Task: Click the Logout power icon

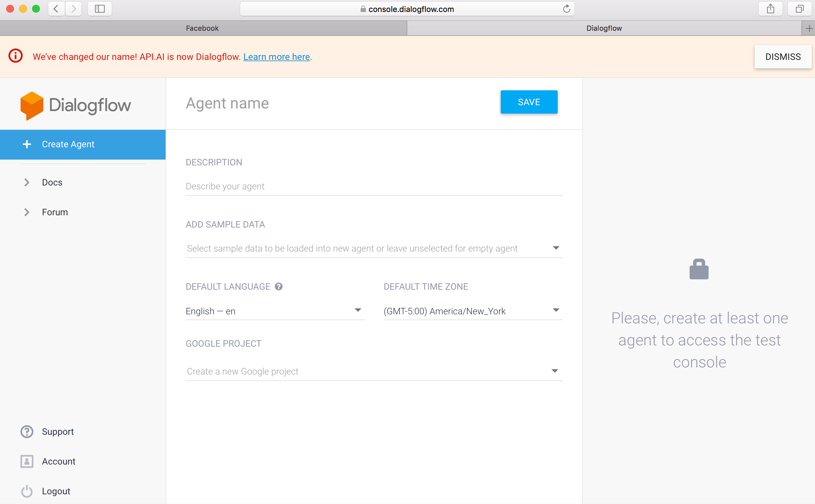Action: (27, 491)
